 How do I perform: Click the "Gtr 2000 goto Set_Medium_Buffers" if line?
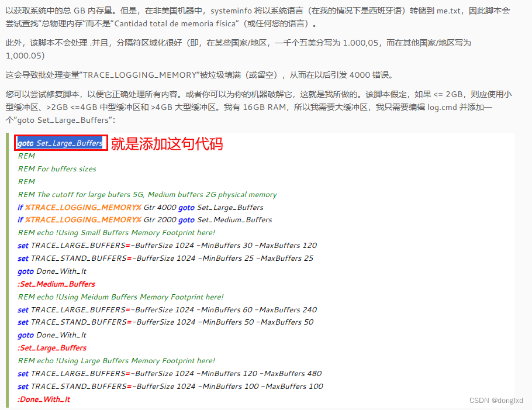[x=145, y=220]
